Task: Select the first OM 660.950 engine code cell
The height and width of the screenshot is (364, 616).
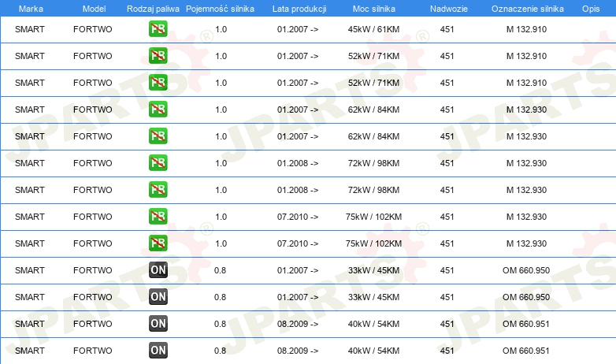Action: click(x=526, y=270)
